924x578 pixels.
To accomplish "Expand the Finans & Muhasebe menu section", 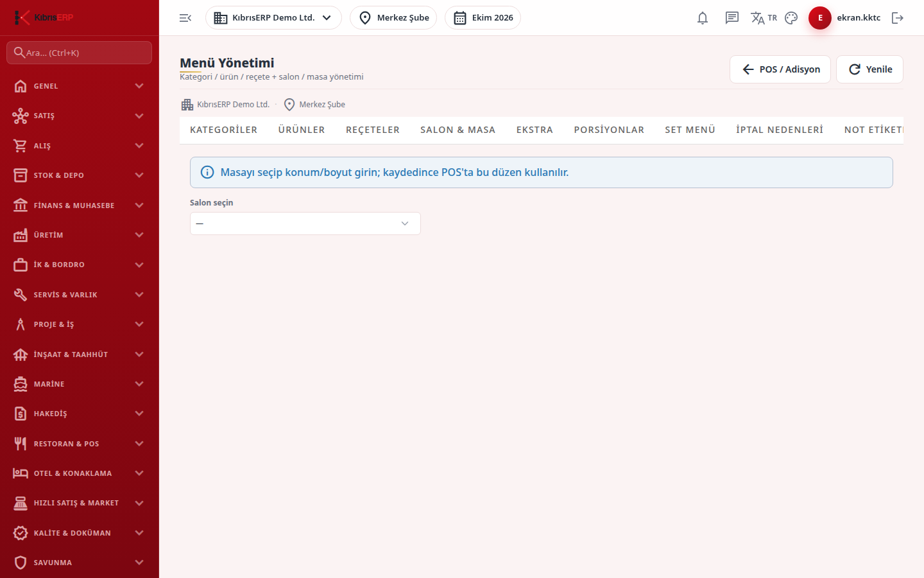I will click(80, 206).
